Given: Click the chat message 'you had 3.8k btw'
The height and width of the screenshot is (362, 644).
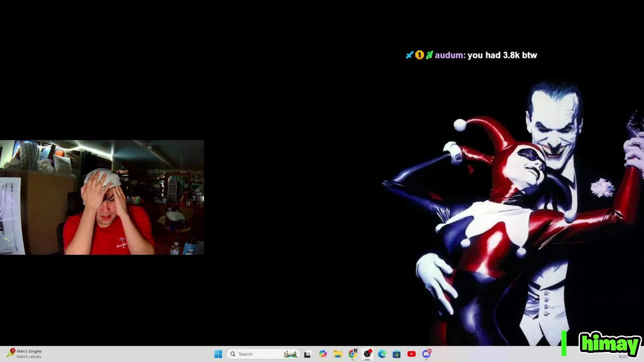Looking at the screenshot, I should pos(502,55).
